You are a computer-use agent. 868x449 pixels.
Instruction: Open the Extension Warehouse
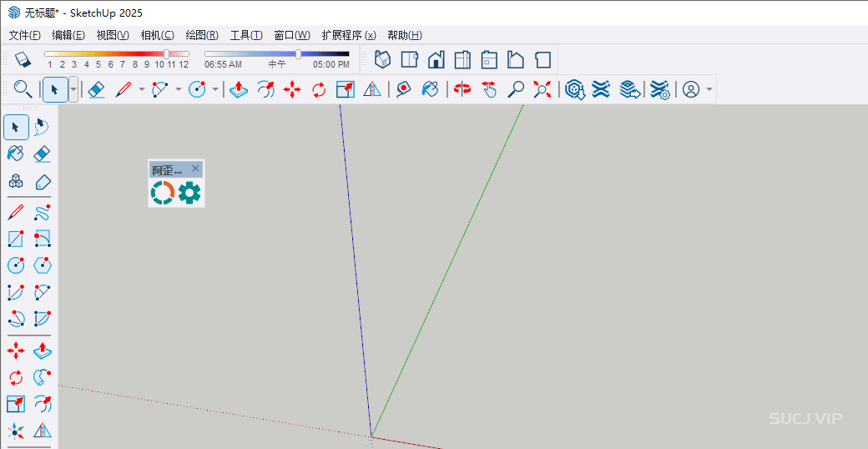tap(574, 89)
